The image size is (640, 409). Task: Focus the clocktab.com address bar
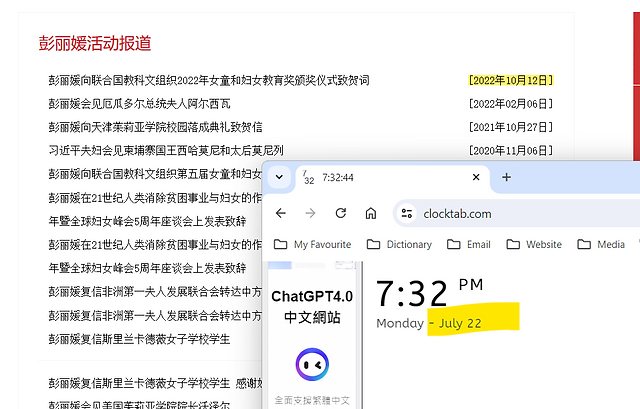pyautogui.click(x=517, y=213)
